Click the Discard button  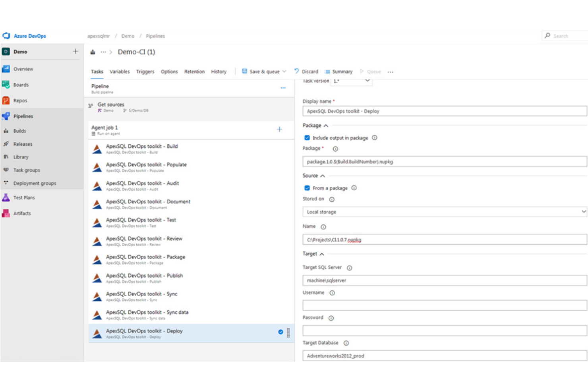pyautogui.click(x=309, y=71)
